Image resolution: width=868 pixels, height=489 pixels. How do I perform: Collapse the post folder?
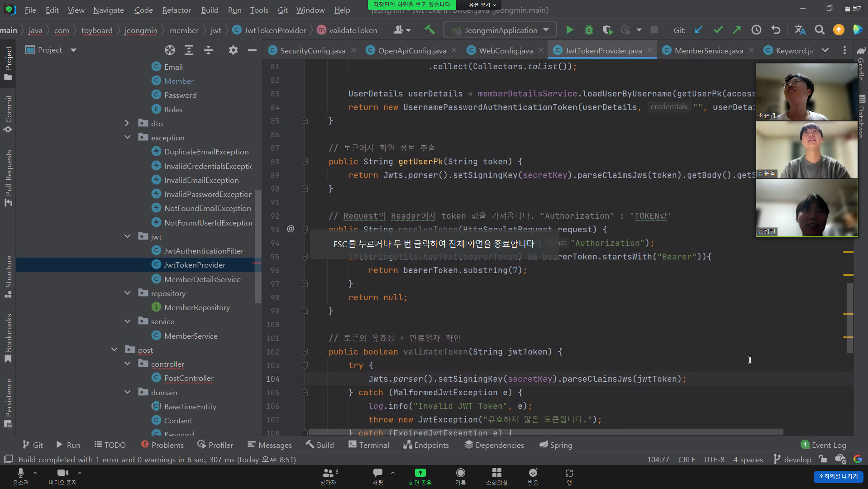pyautogui.click(x=114, y=350)
